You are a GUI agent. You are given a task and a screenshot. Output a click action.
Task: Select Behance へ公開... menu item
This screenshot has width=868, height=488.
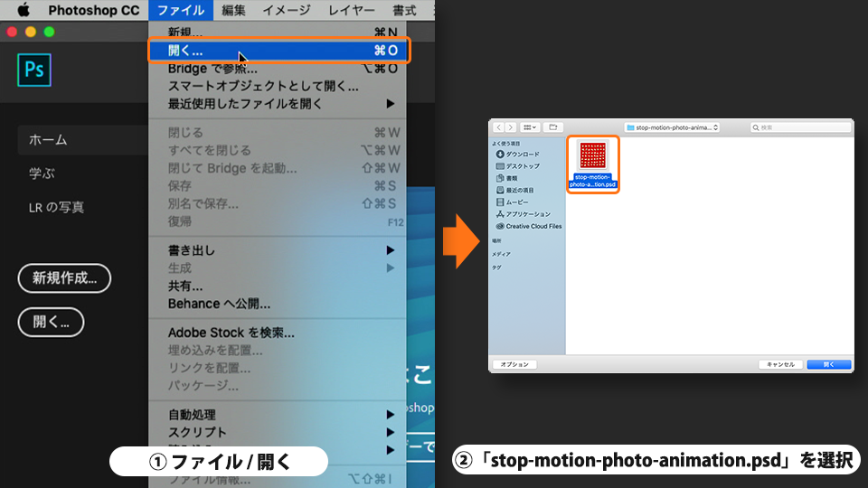[x=278, y=304]
